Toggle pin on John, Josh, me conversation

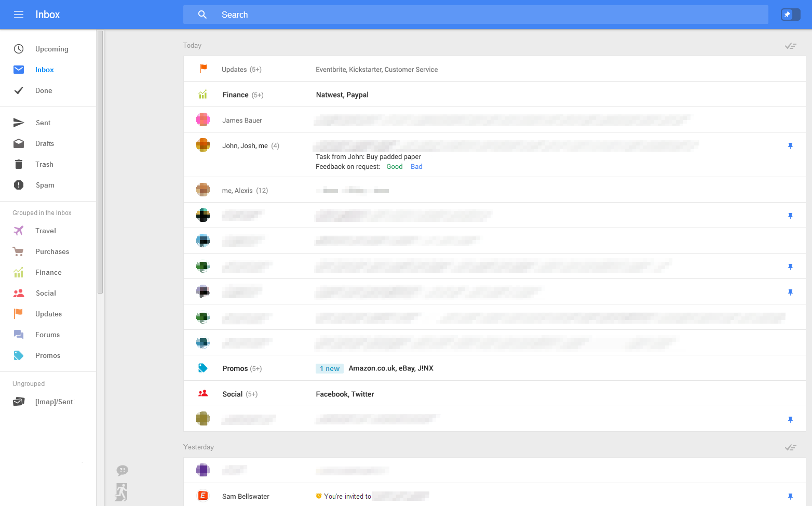[790, 146]
